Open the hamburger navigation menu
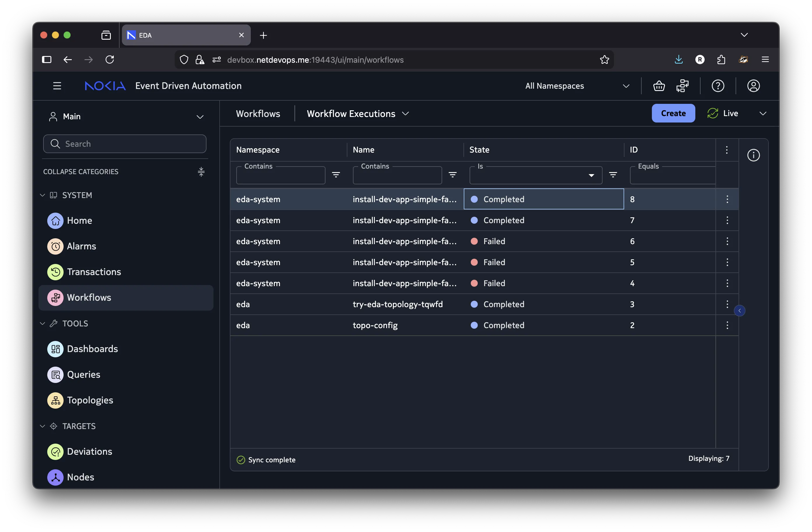This screenshot has width=812, height=532. pos(57,86)
